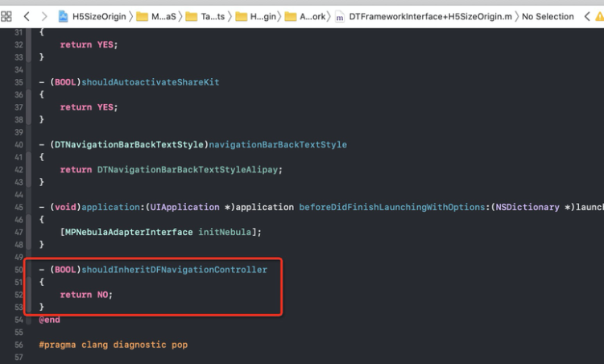The image size is (604, 364).
Task: Jump to previous issue using left chevron
Action: [x=586, y=17]
